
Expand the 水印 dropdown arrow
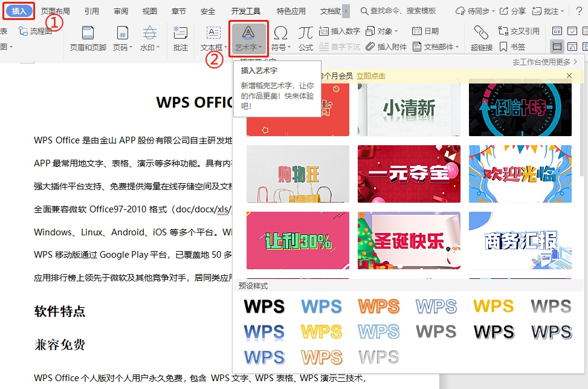coord(158,47)
